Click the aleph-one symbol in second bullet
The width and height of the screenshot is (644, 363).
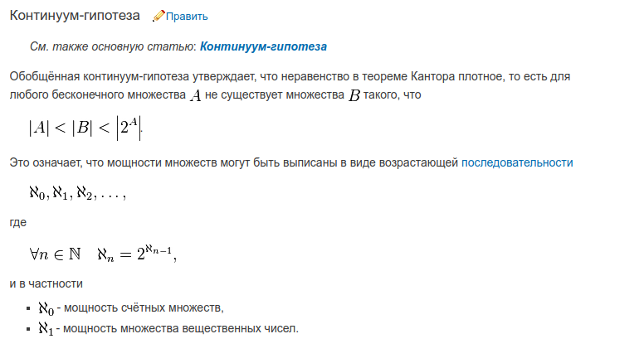click(46, 329)
